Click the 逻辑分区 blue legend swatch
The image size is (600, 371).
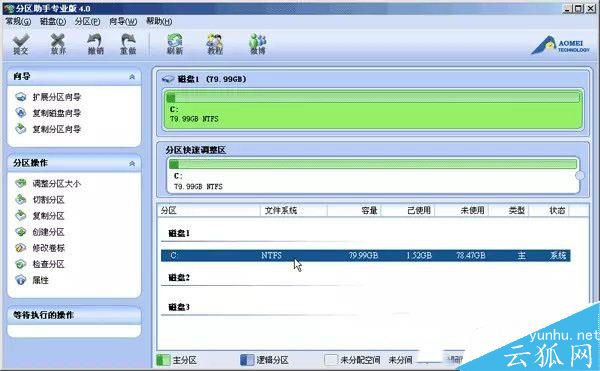247,360
